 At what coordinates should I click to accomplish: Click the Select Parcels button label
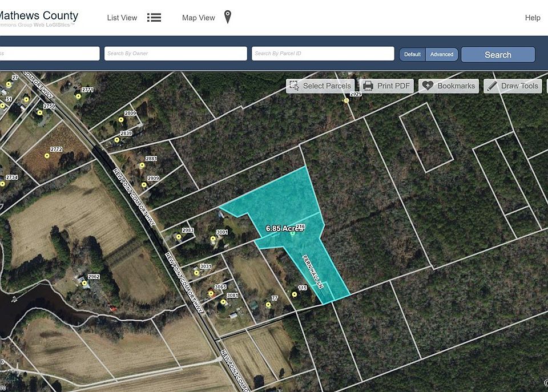(327, 86)
